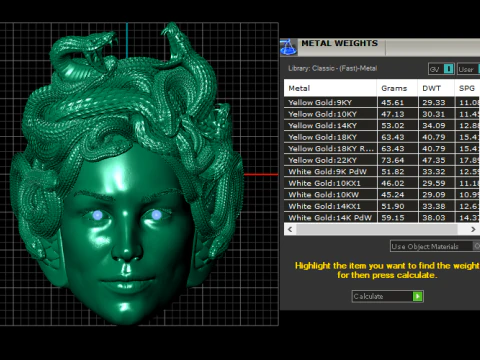480x360 pixels.
Task: Click the 29.33 DWT value
Action: [x=434, y=103]
